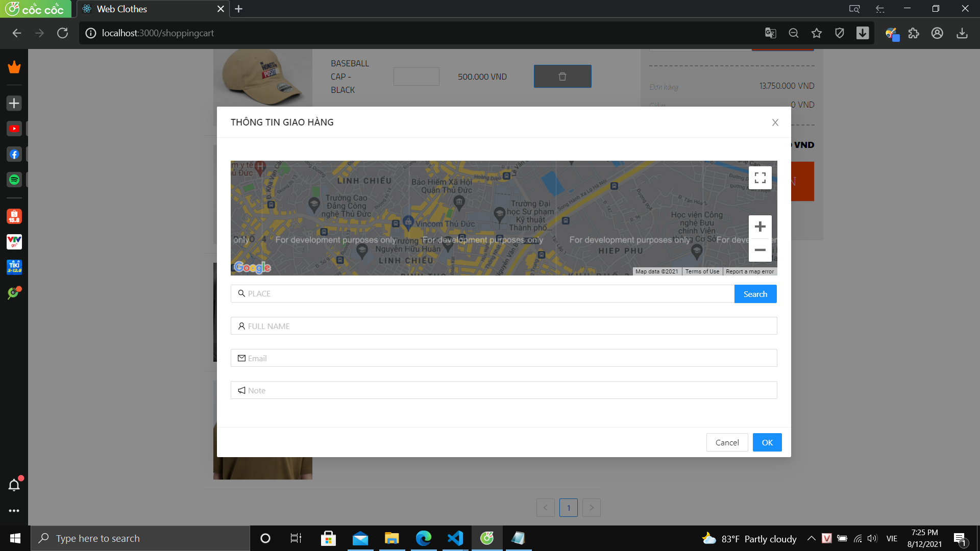The image size is (980, 551).
Task: Bookmark this page with star icon
Action: (x=817, y=33)
